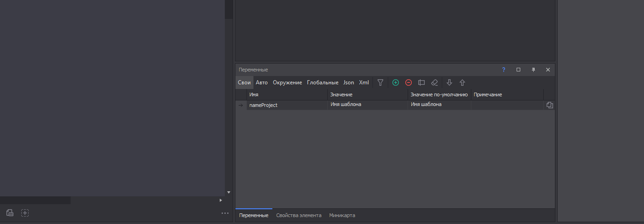Remove variable using red minus icon
This screenshot has width=644, height=224.
pyautogui.click(x=409, y=83)
